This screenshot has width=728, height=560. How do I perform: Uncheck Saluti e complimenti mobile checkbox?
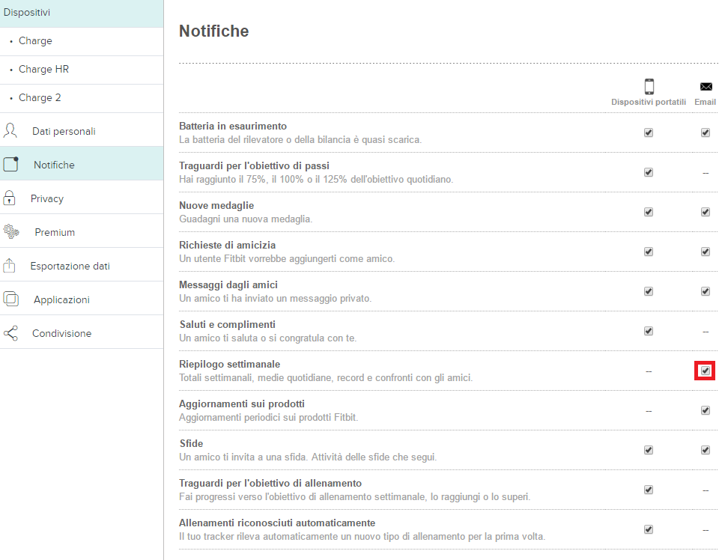[649, 331]
